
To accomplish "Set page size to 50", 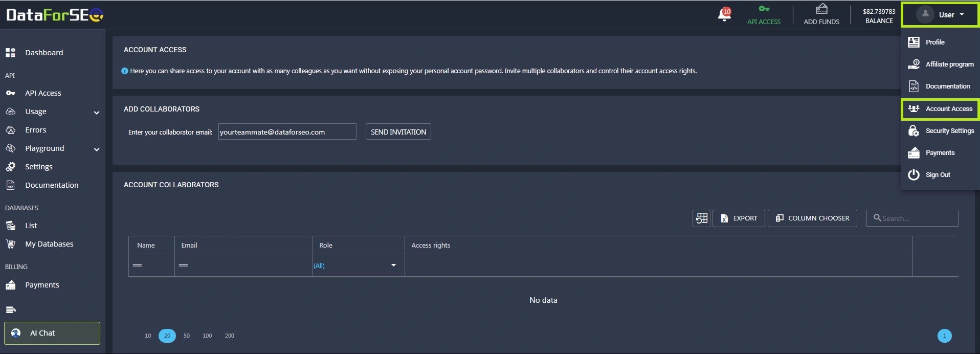I will click(x=187, y=336).
